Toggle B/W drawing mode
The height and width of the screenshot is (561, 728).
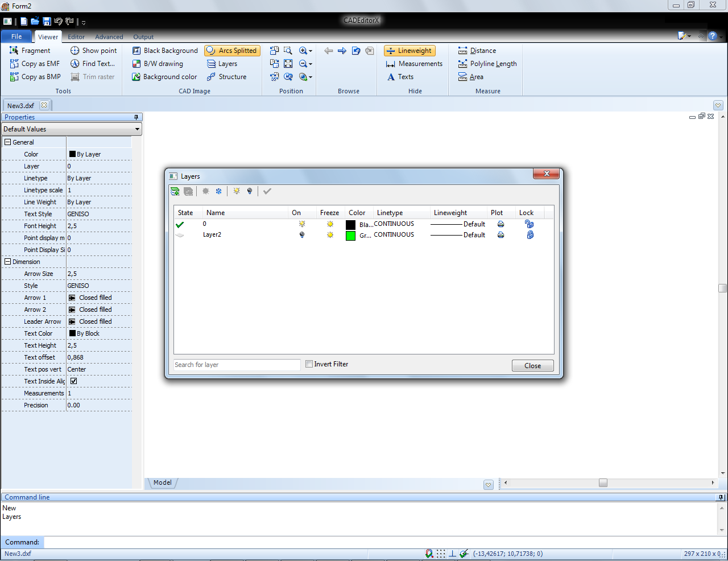pos(158,64)
